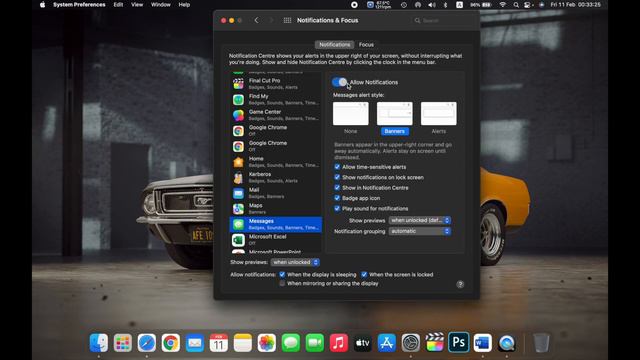Select the Notifications tab
The height and width of the screenshot is (360, 640).
pyautogui.click(x=335, y=44)
